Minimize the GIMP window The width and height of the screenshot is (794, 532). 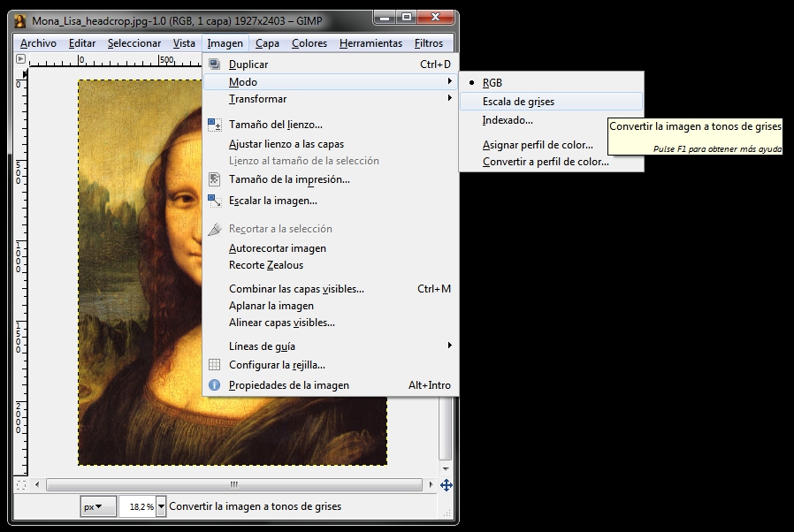[385, 18]
